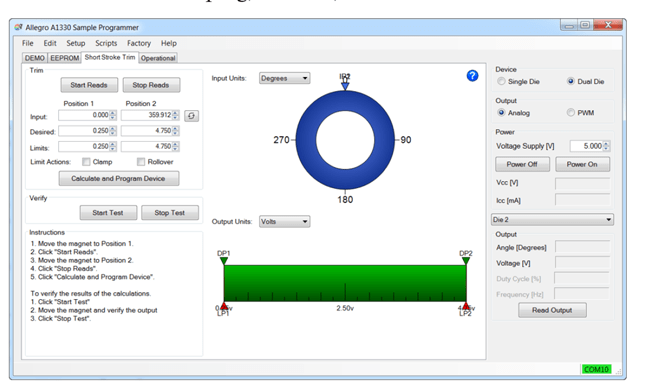The image size is (650, 384).
Task: Click the refresh icon beside Position 2 input
Action: pyautogui.click(x=191, y=116)
